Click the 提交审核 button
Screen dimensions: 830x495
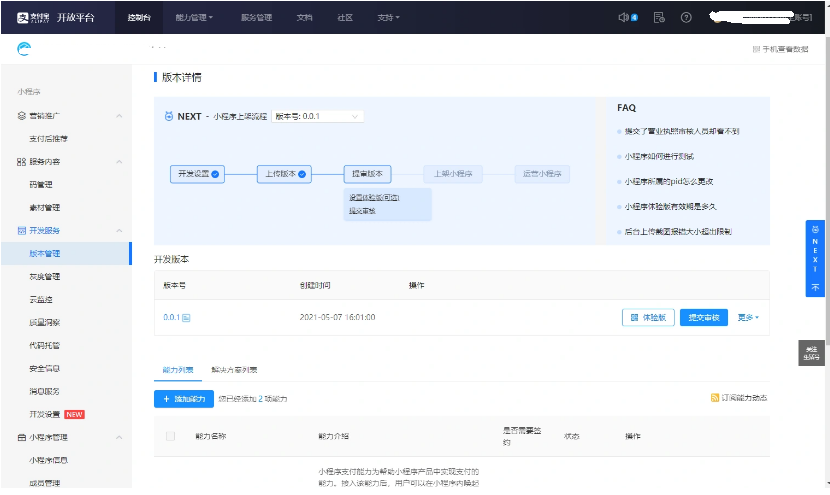(x=704, y=317)
